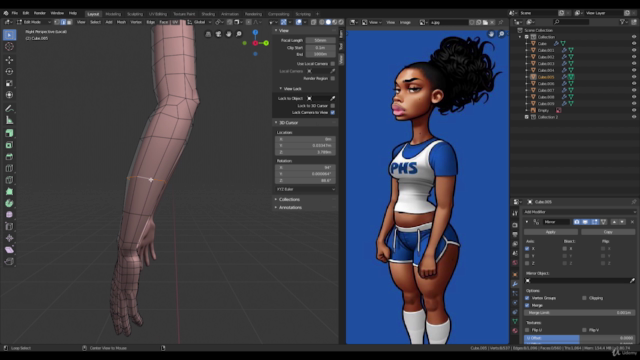Screen dimensions: 640x360
Task: Open the Render menu
Action: coord(40,13)
